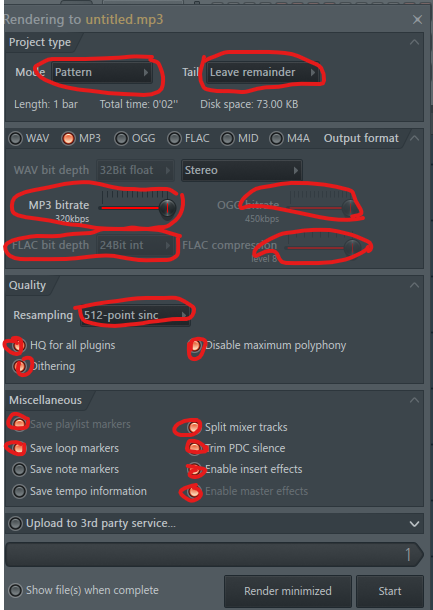The height and width of the screenshot is (610, 433).
Task: Open the Mode dropdown showing Pattern
Action: 102,72
